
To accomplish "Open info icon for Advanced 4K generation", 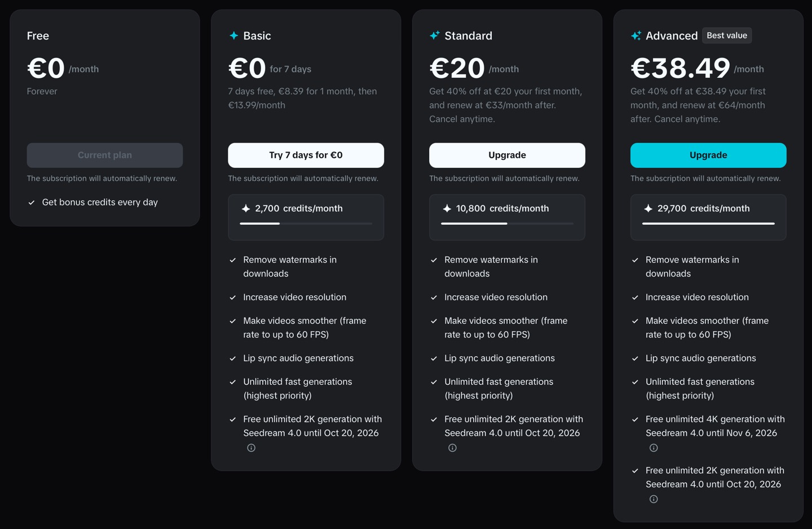I will tap(654, 448).
